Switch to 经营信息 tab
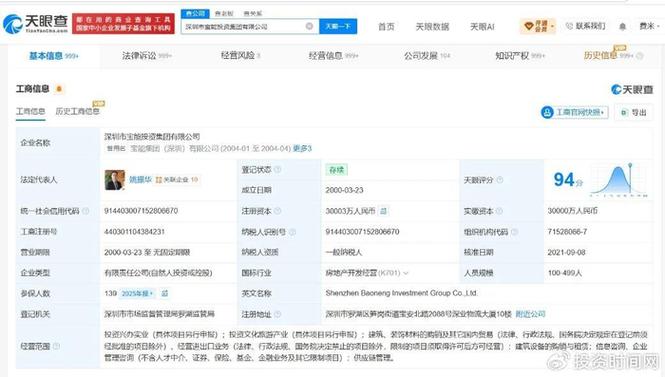Viewport: 665px width, 377px height. 333,56
